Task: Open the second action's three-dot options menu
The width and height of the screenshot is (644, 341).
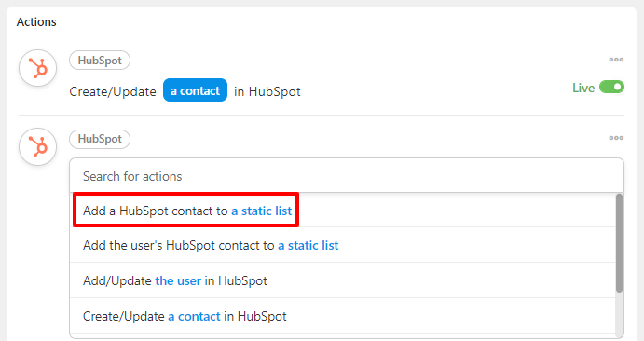Action: 616,138
